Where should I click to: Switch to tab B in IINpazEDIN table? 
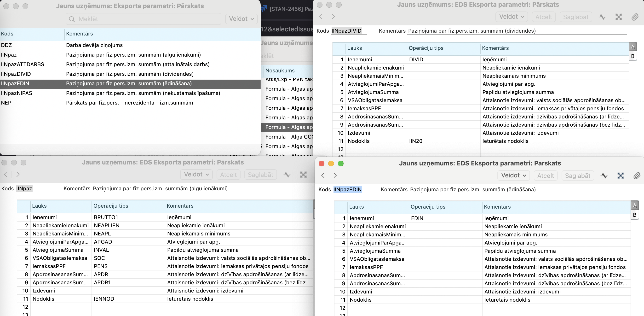coord(634,215)
